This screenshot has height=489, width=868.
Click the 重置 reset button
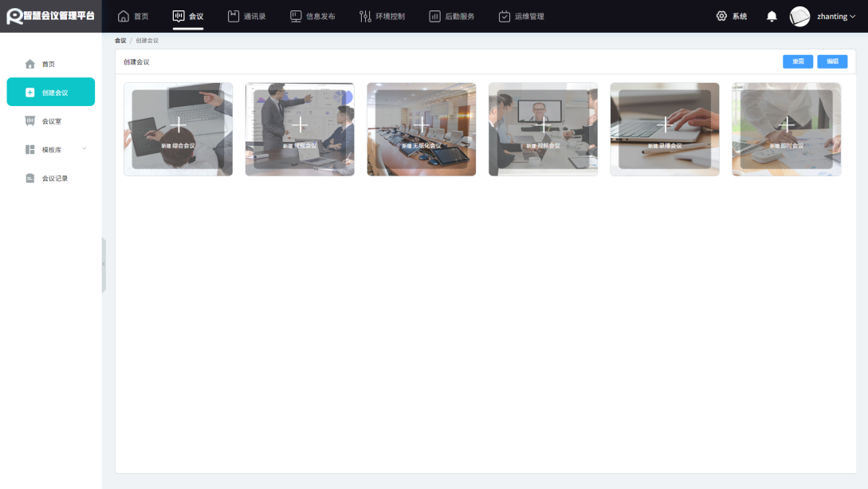[798, 61]
